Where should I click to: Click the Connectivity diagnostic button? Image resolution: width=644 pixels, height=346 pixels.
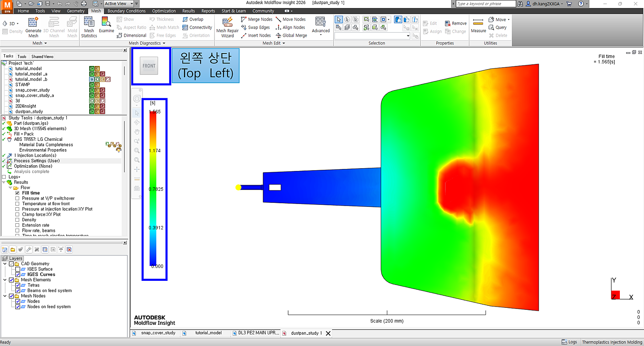click(197, 27)
